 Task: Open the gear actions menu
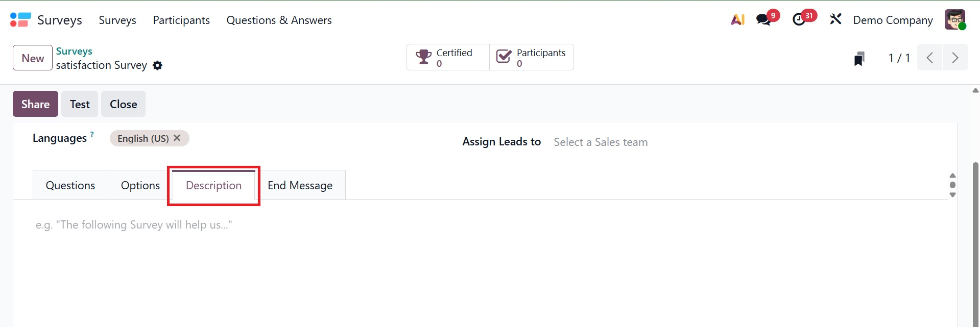click(x=158, y=65)
